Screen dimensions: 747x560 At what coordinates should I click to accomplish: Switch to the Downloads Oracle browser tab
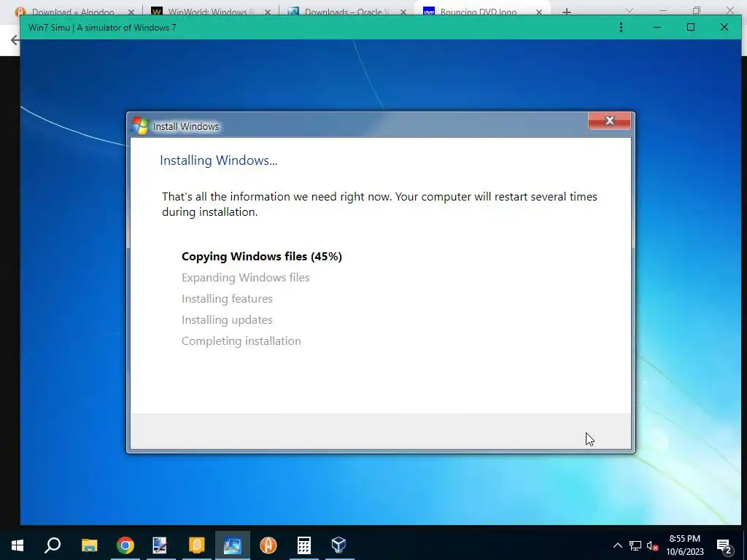click(x=347, y=12)
